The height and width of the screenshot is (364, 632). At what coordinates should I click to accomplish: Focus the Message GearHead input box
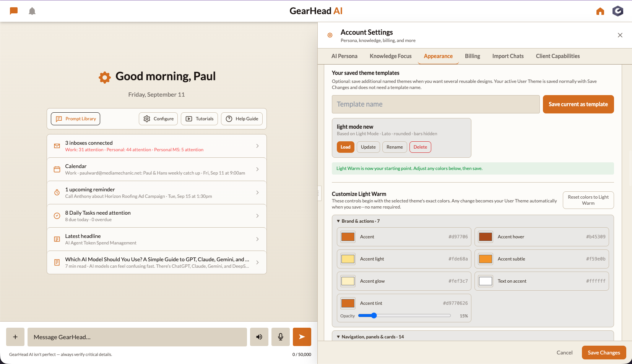(x=137, y=337)
